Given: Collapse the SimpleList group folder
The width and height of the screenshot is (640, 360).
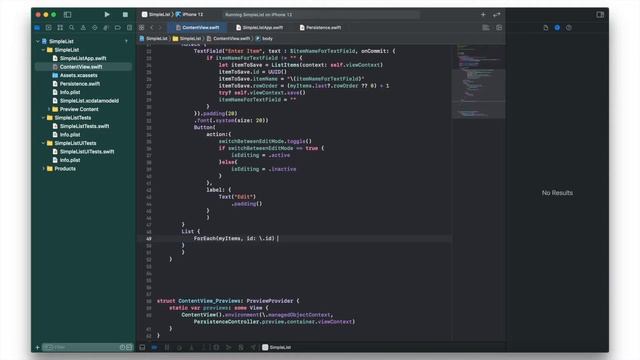Looking at the screenshot, I should 43,50.
